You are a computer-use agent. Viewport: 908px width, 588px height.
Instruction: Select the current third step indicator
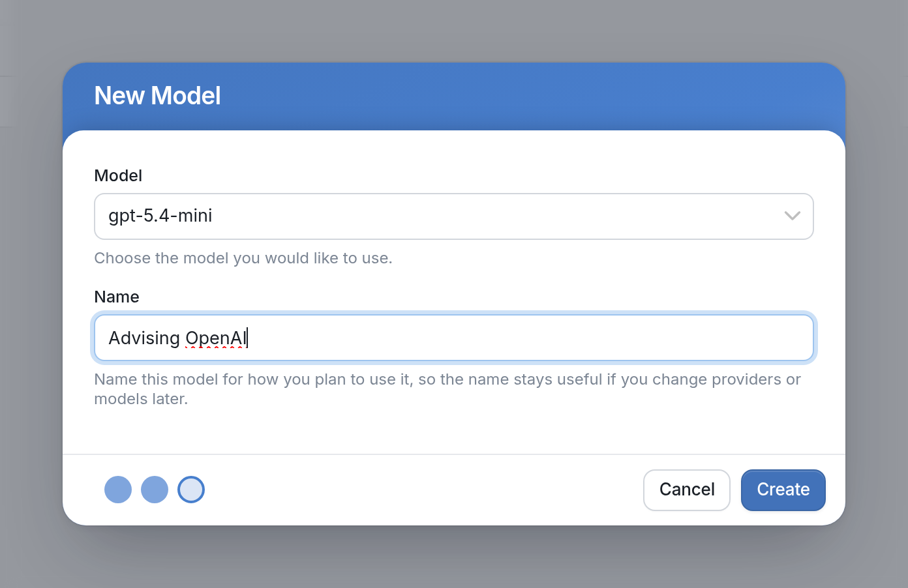(191, 490)
